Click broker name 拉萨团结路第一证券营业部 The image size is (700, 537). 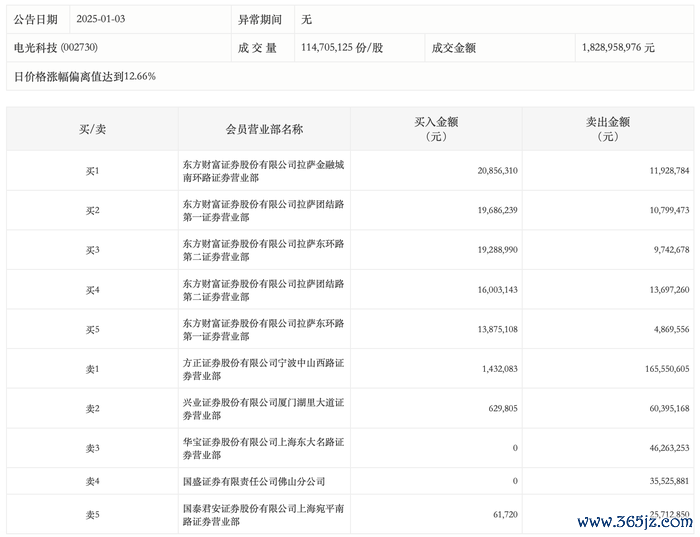pos(263,211)
